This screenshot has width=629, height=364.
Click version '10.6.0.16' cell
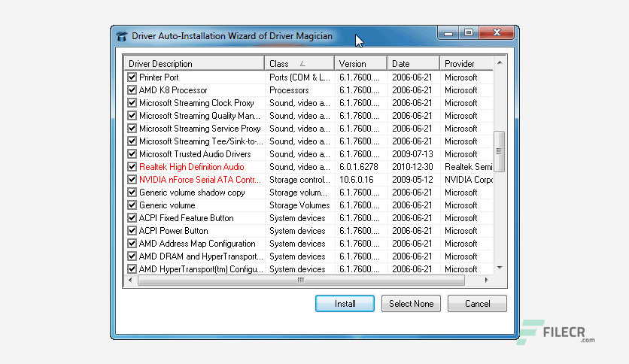pyautogui.click(x=356, y=180)
